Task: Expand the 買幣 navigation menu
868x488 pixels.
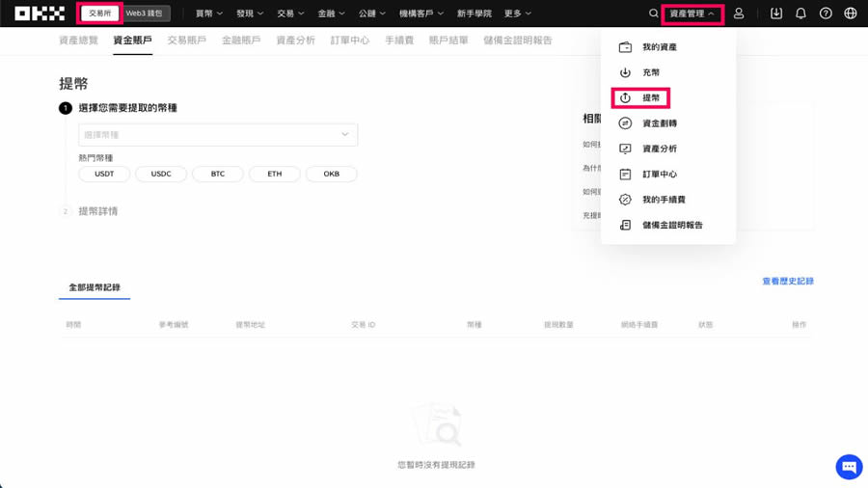Action: coord(209,14)
